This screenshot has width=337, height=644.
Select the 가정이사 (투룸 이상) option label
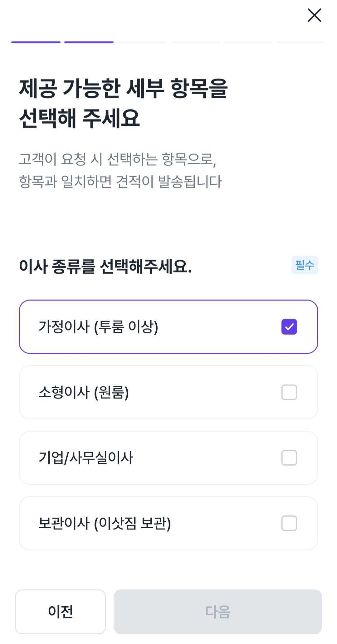(x=98, y=327)
